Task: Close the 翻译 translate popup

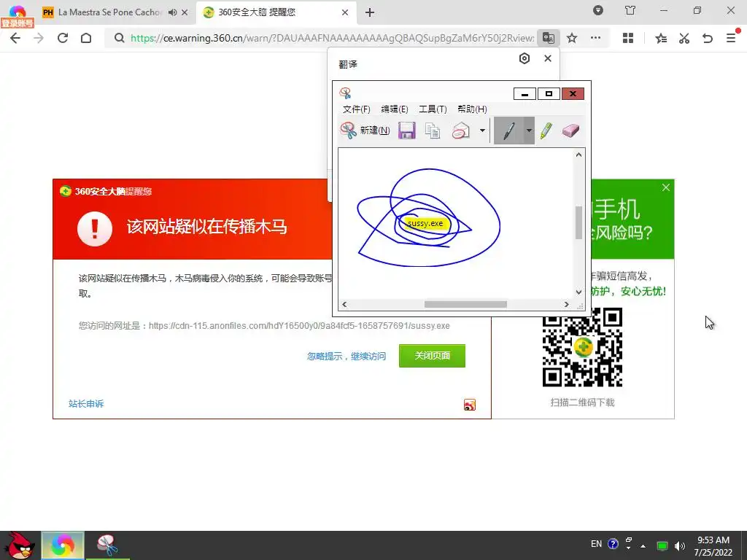Action: 548,58
